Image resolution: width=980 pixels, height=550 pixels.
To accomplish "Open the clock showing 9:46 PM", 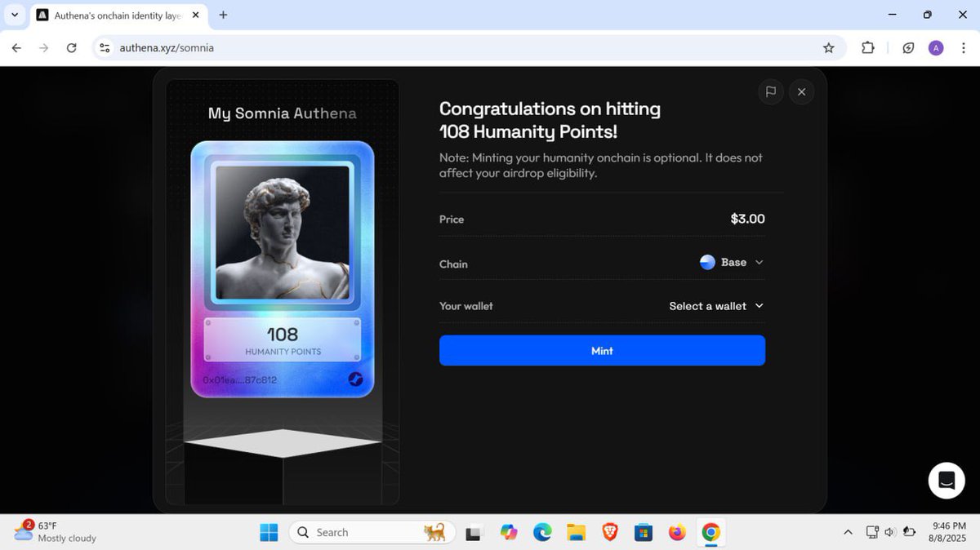I will 949,532.
